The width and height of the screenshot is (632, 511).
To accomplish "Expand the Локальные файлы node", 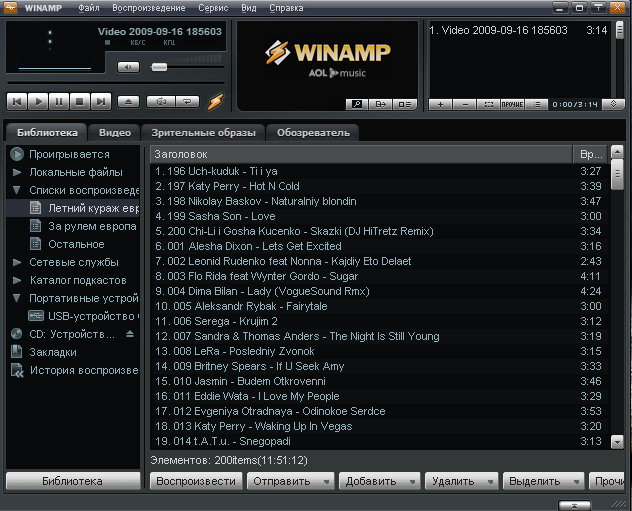I will 17,172.
